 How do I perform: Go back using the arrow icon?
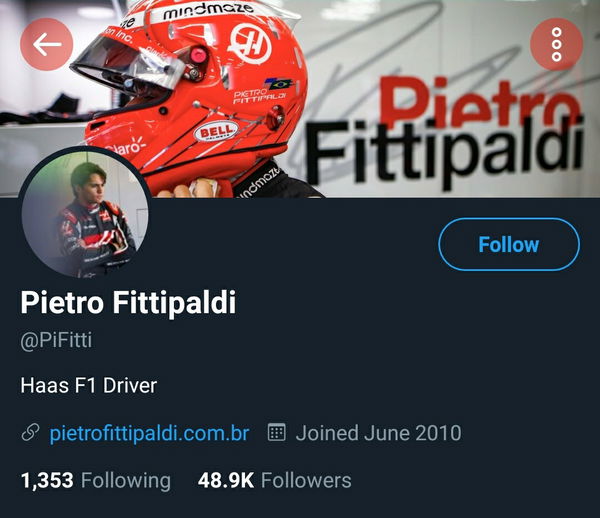[47, 44]
